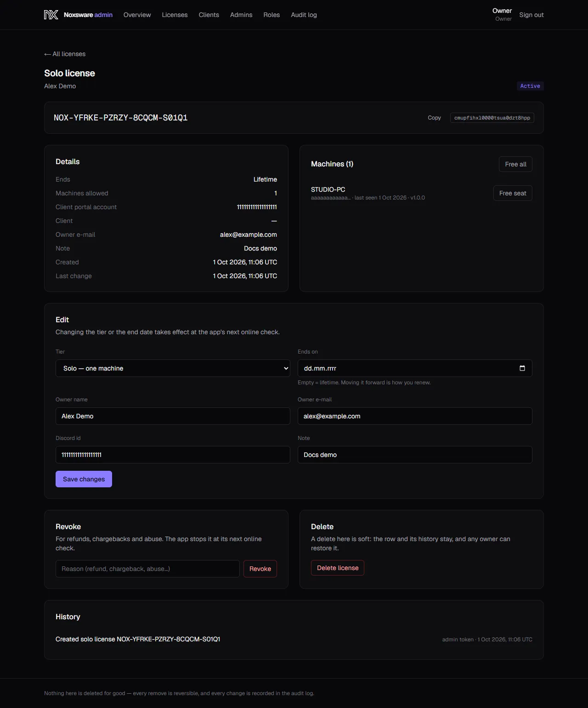The height and width of the screenshot is (708, 588).
Task: Click the Note input with Docs demo
Action: 415,455
